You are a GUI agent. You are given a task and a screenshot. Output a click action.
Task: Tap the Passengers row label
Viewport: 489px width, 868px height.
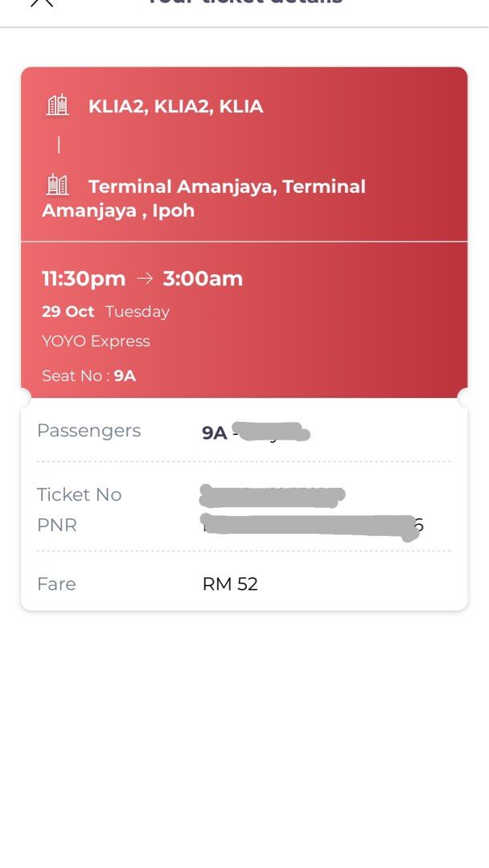tap(88, 431)
